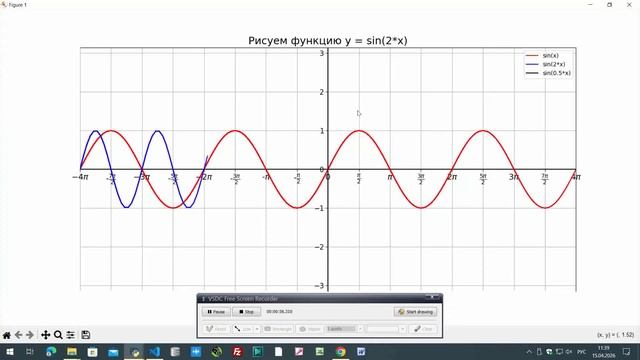Click the sin(0.5*x) legend entry

coord(549,73)
